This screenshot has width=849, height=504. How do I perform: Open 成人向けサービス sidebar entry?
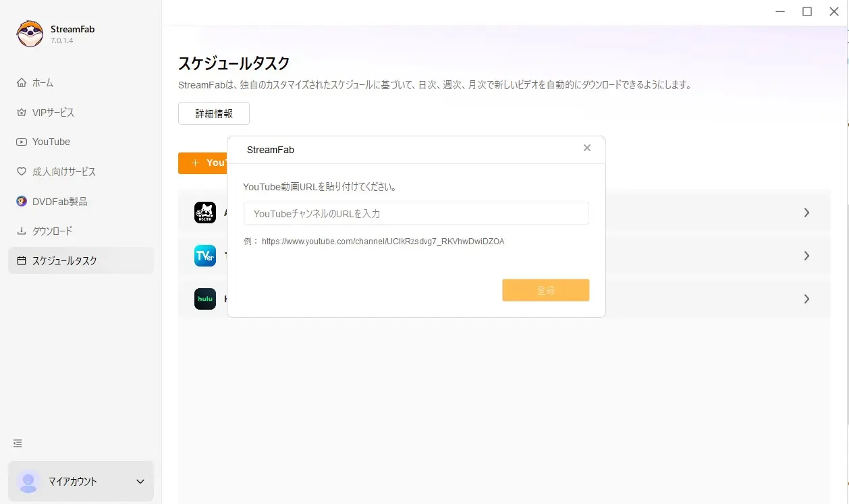pos(81,171)
